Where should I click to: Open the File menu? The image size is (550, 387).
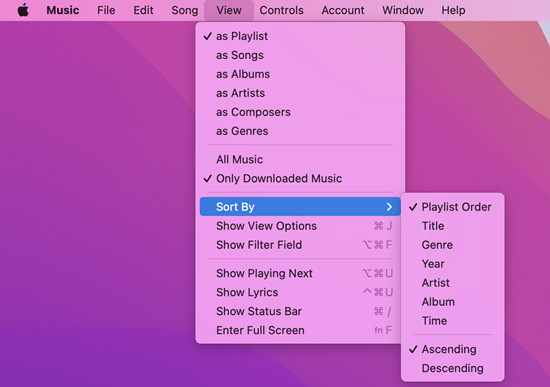[x=106, y=10]
